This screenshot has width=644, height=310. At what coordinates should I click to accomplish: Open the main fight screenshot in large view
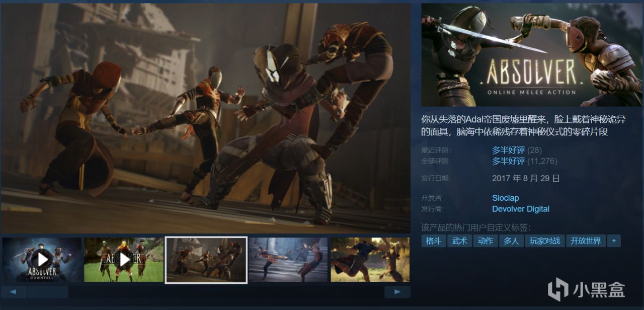point(206,118)
